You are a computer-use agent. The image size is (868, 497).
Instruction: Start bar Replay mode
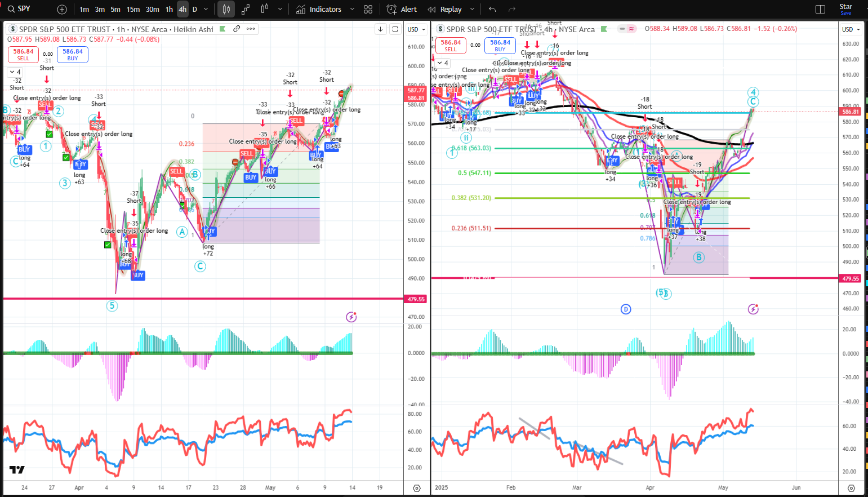(444, 10)
